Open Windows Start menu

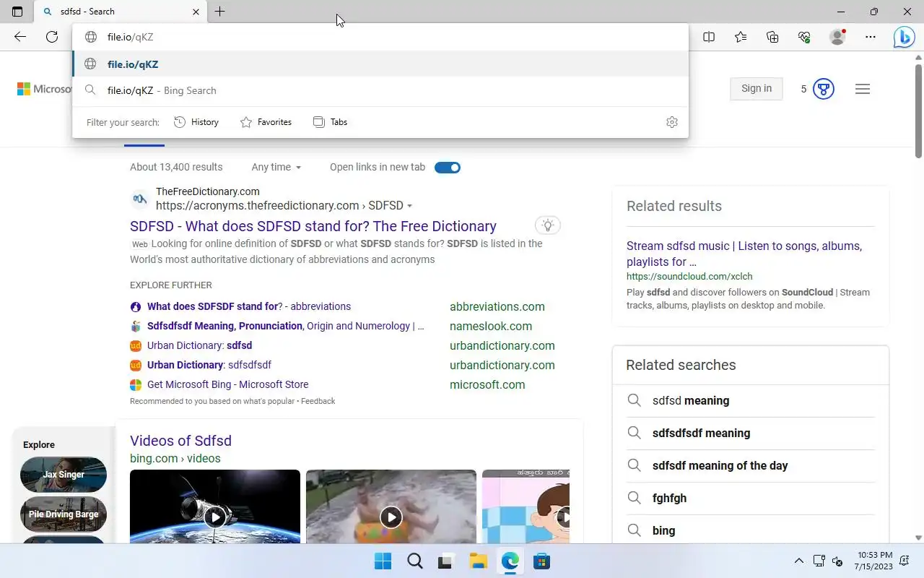coord(383,561)
